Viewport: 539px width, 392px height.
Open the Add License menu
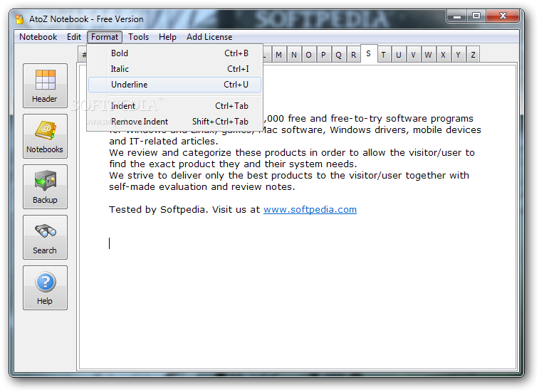pos(209,37)
